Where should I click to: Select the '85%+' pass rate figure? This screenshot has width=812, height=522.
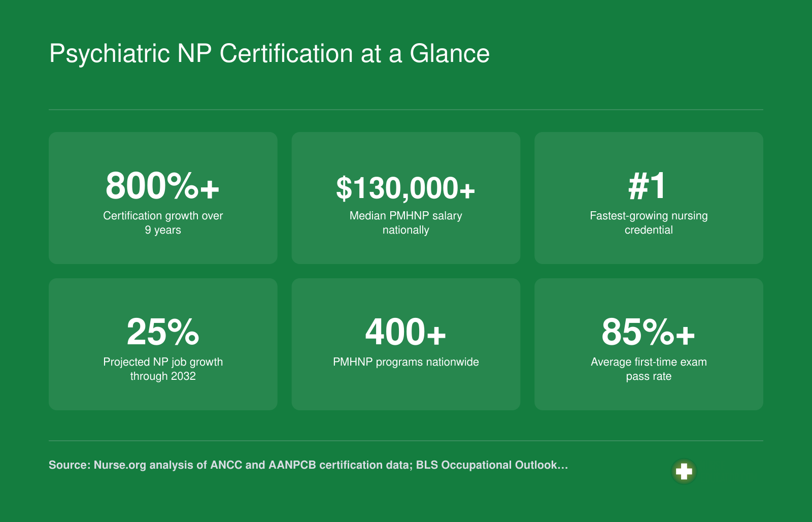pos(648,332)
